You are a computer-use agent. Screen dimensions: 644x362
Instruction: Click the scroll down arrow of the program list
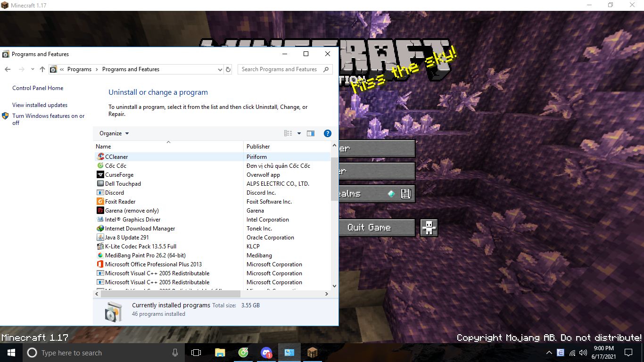click(334, 286)
